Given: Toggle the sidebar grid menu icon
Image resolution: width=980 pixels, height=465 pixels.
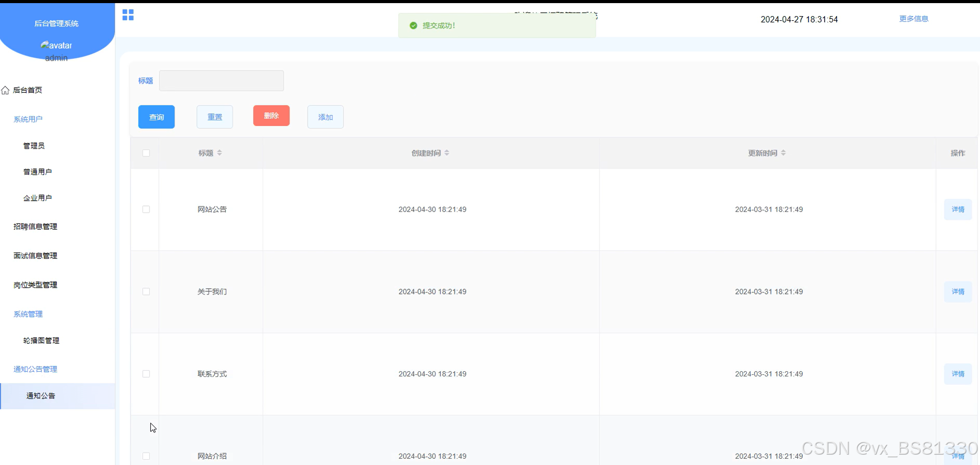Looking at the screenshot, I should (128, 15).
